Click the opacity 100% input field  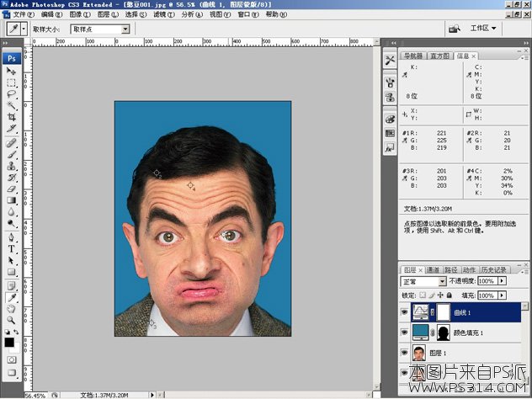(487, 281)
